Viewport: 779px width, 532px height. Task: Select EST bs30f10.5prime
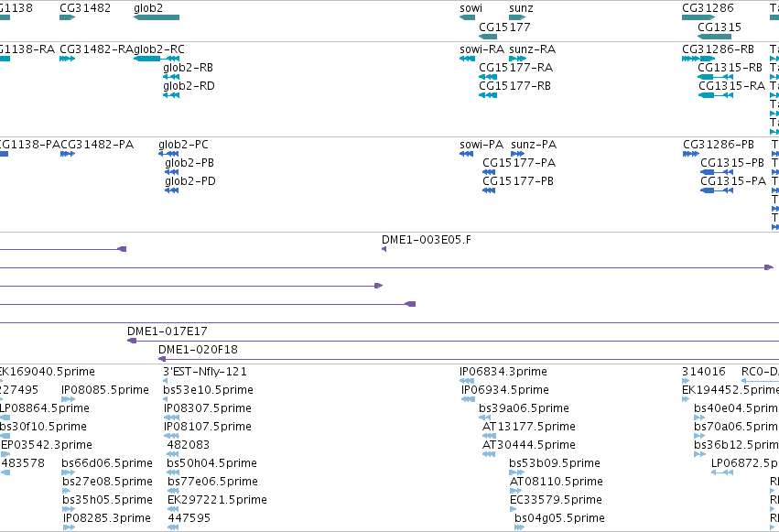(x=5, y=436)
